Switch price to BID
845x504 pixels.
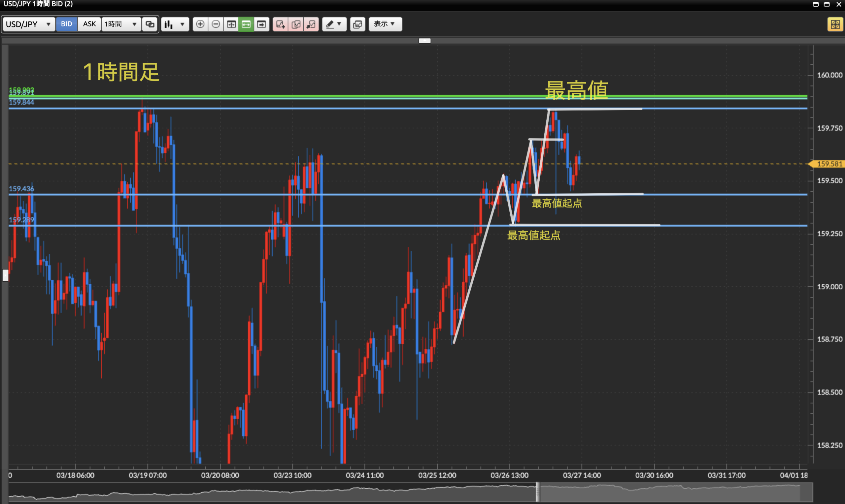point(67,24)
